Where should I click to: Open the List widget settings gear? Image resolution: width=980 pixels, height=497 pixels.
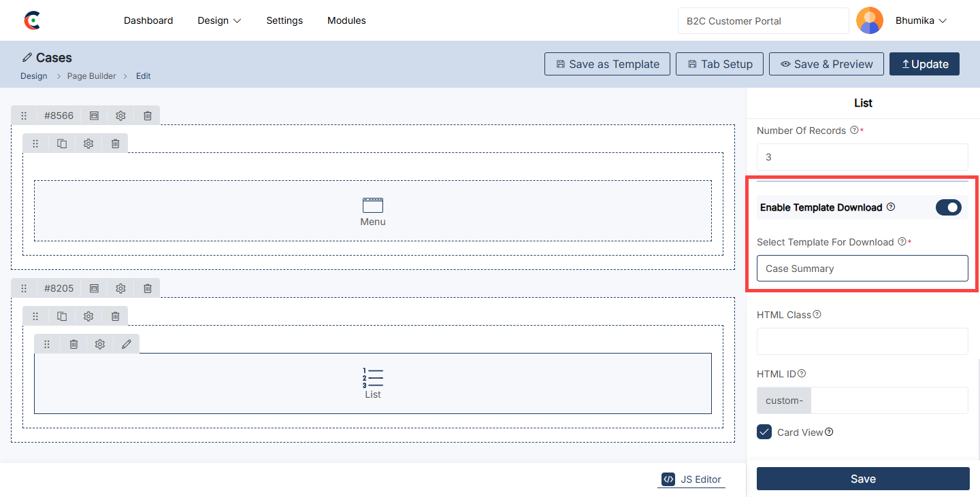(x=100, y=344)
